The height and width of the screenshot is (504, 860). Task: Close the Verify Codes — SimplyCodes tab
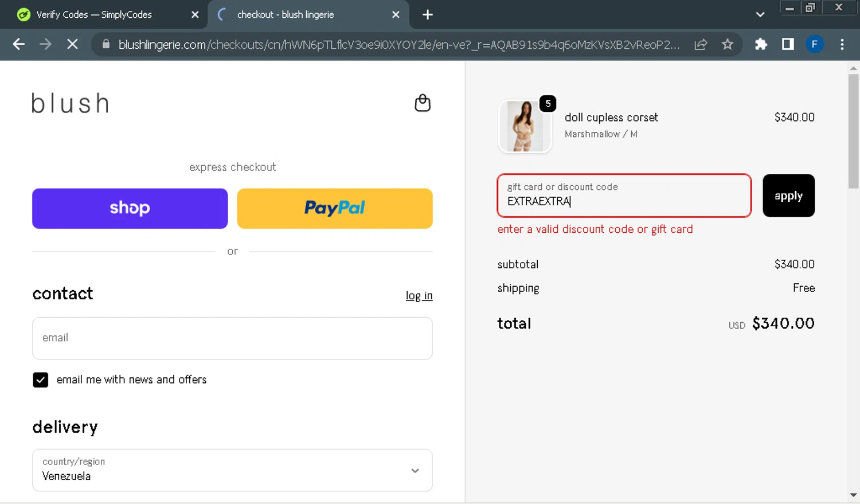195,15
